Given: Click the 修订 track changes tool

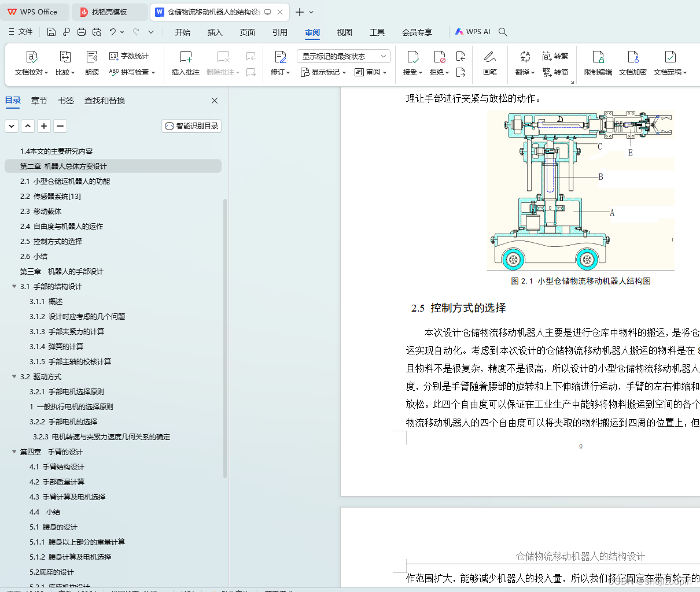Looking at the screenshot, I should [281, 64].
